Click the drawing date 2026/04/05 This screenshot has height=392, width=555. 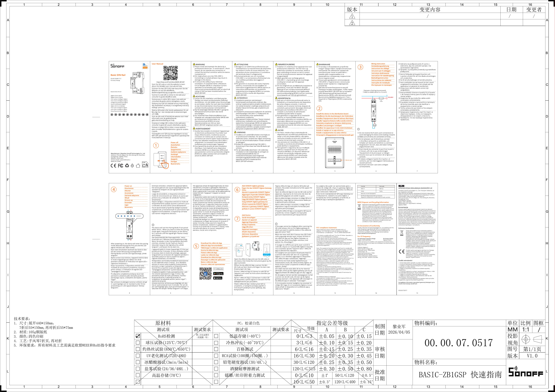click(399, 332)
